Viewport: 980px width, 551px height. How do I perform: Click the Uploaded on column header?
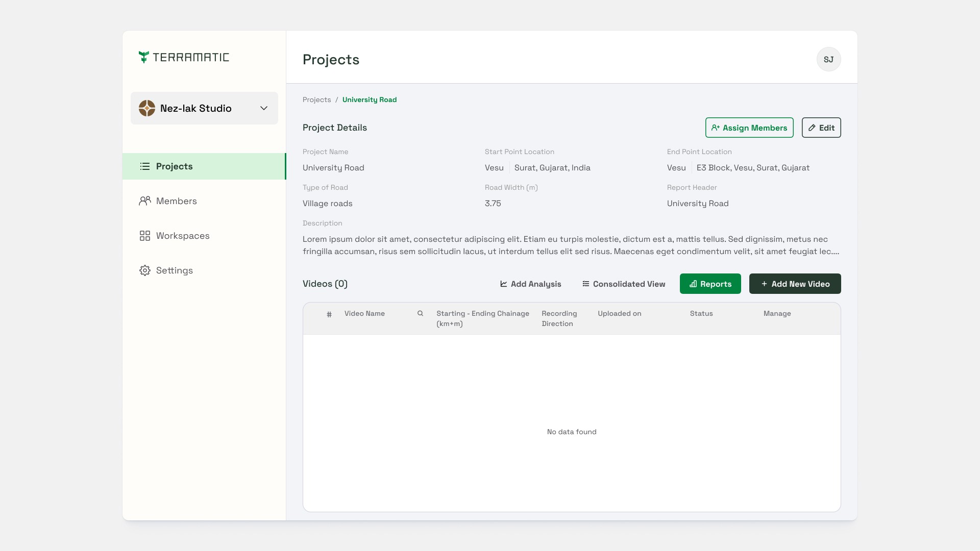620,313
